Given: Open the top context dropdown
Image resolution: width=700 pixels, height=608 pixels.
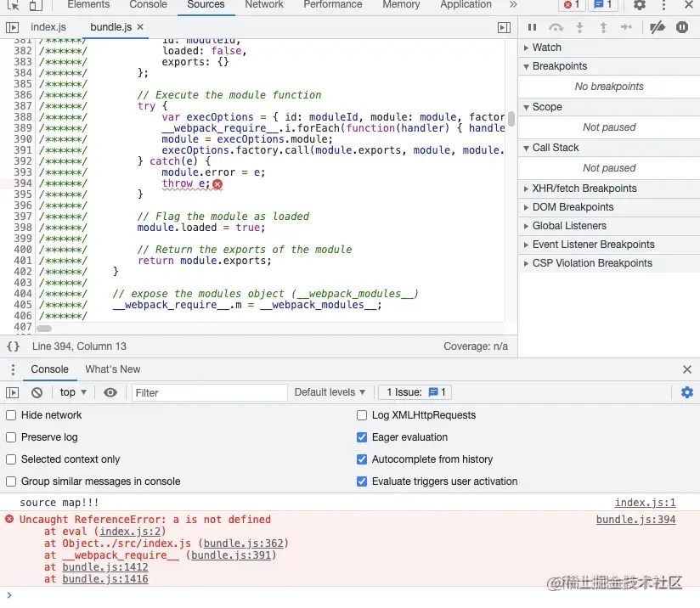Looking at the screenshot, I should [x=73, y=392].
